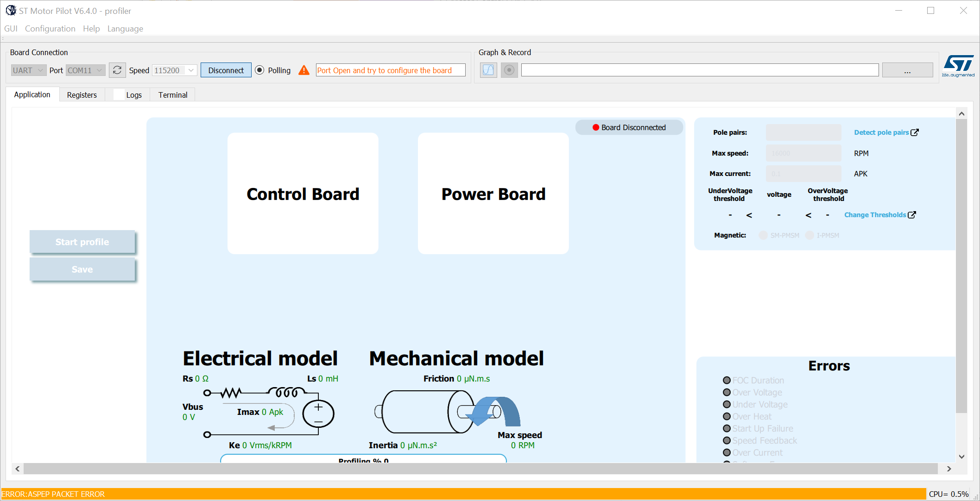Image resolution: width=980 pixels, height=501 pixels.
Task: Switch to the Registers tab
Action: [82, 94]
